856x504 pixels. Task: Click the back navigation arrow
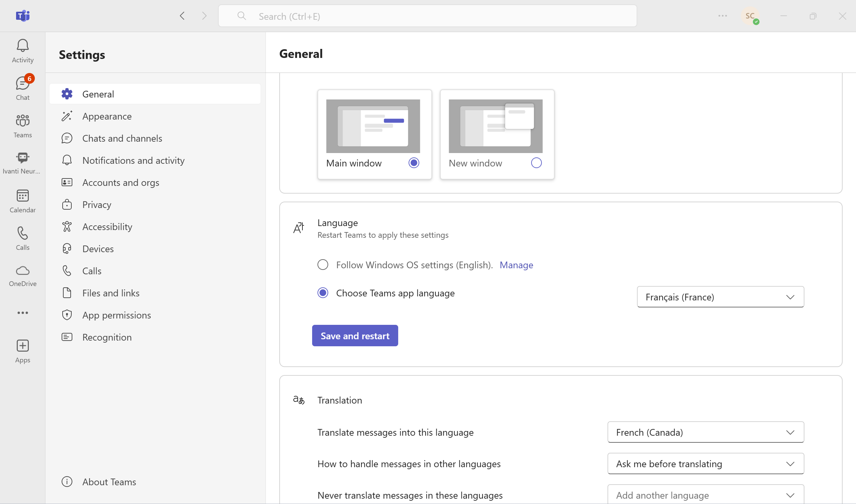tap(182, 16)
